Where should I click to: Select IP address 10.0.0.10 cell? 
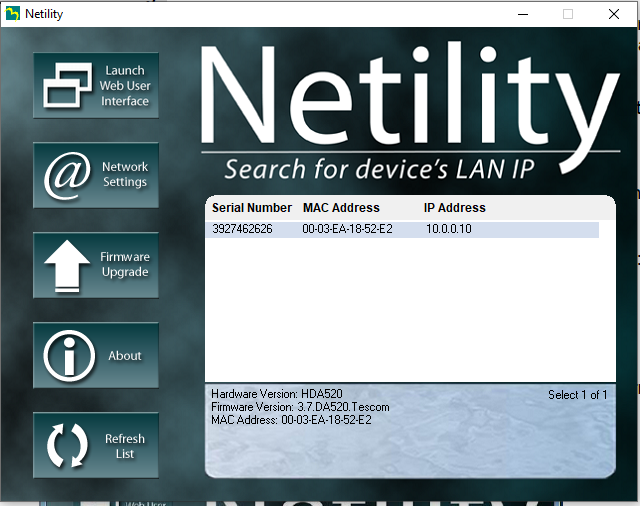449,229
